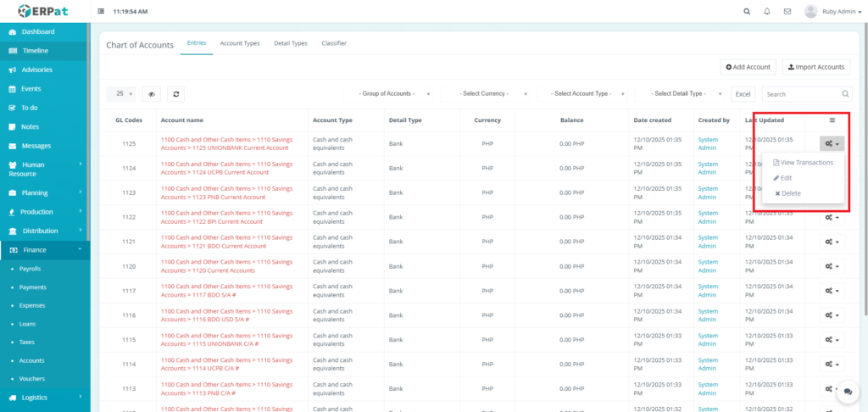The height and width of the screenshot is (412, 868).
Task: Open the Select Currency dropdown
Action: [x=489, y=94]
